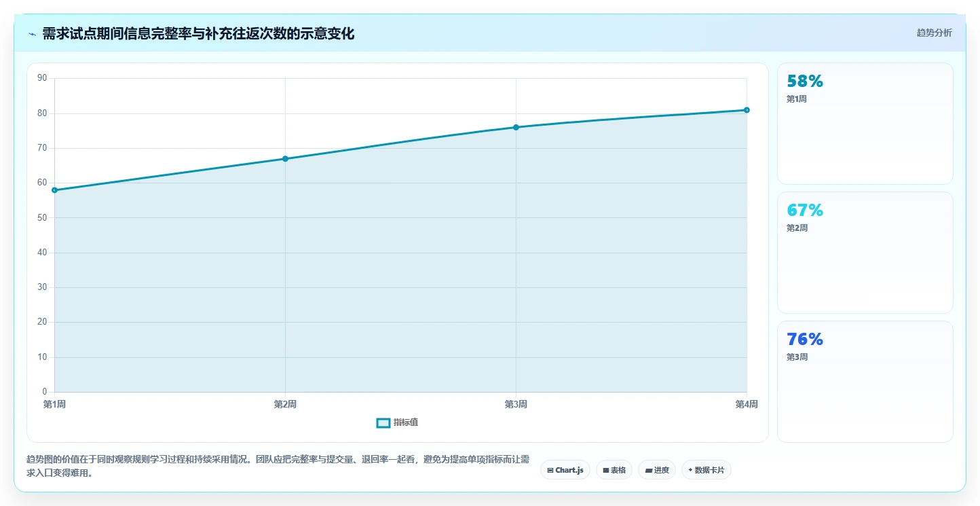The height and width of the screenshot is (506, 980).
Task: Click the lightning icon beside the chart title
Action: [x=32, y=34]
